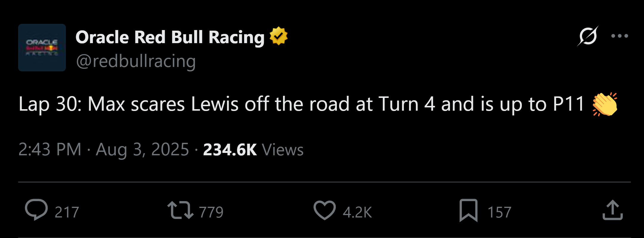Click the reply speech bubble icon
This screenshot has width=644, height=238.
pos(36,210)
